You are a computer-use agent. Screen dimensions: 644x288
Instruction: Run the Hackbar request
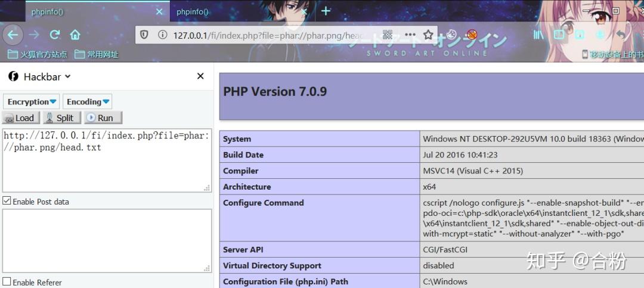[103, 118]
